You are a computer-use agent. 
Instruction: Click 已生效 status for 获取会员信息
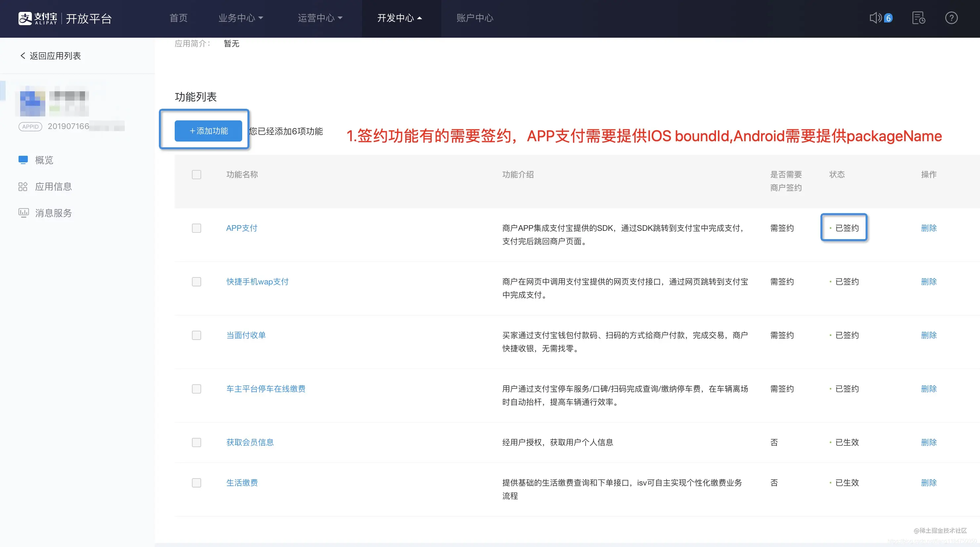click(x=847, y=443)
